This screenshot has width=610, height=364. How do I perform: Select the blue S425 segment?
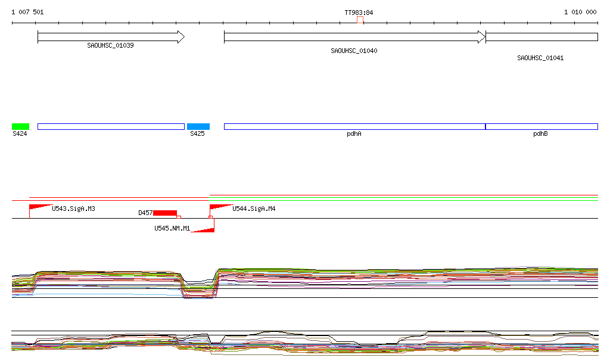click(x=198, y=126)
